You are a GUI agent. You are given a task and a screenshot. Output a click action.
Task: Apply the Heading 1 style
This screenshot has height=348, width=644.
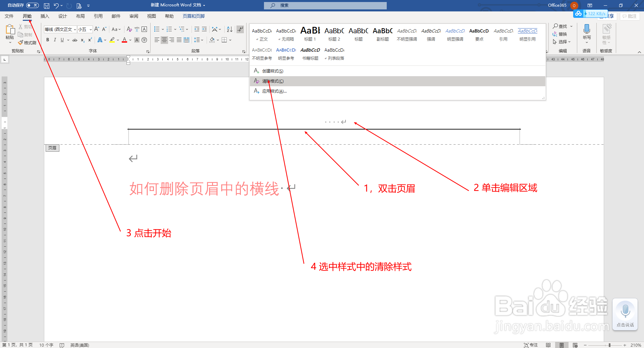click(x=310, y=34)
